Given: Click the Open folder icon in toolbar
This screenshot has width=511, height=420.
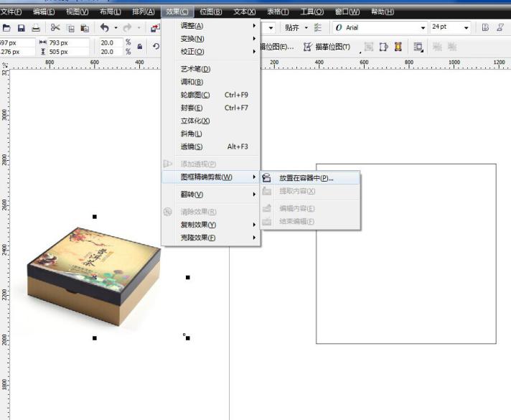Looking at the screenshot, I should (6, 28).
